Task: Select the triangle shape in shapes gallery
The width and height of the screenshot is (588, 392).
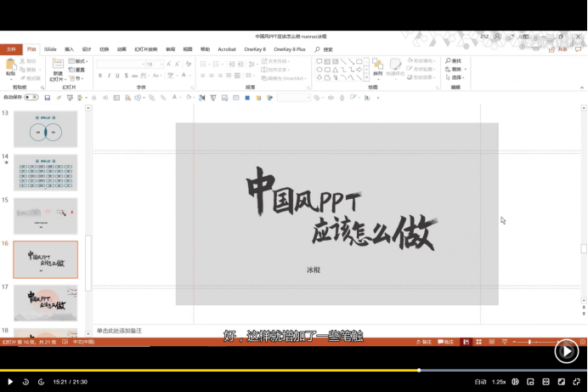Action: (x=336, y=70)
